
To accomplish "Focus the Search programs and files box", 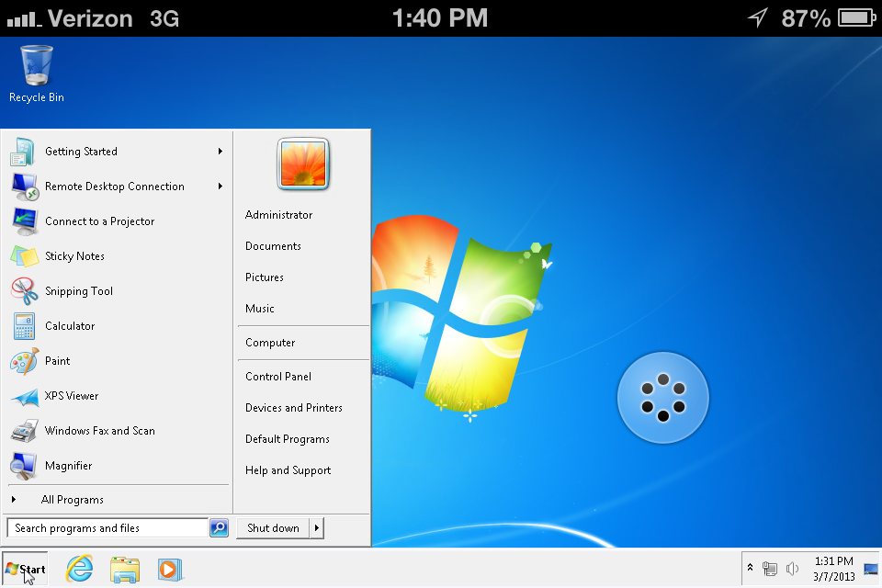I will [x=107, y=527].
